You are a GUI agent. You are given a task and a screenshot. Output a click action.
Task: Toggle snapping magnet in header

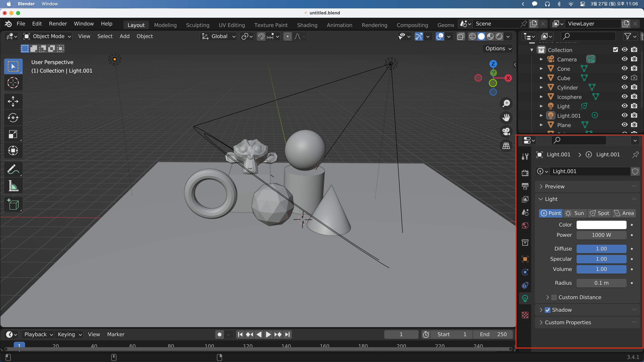[261, 37]
